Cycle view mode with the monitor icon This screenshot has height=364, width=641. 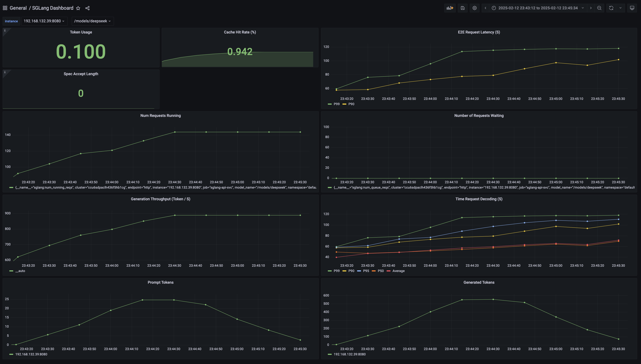[x=632, y=8]
